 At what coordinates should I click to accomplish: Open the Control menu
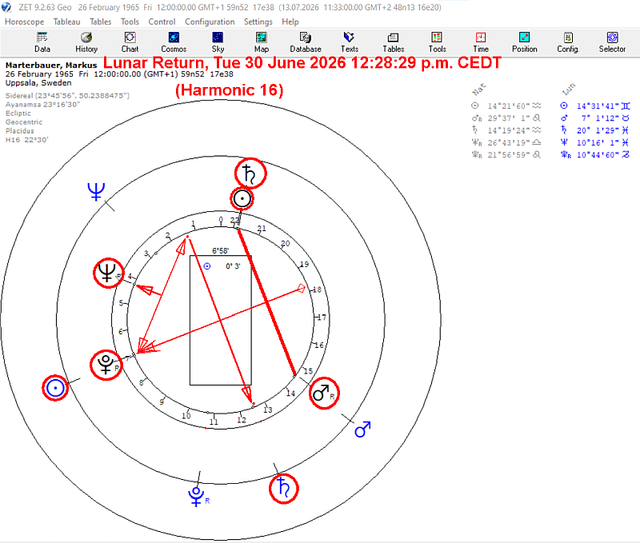coord(162,22)
